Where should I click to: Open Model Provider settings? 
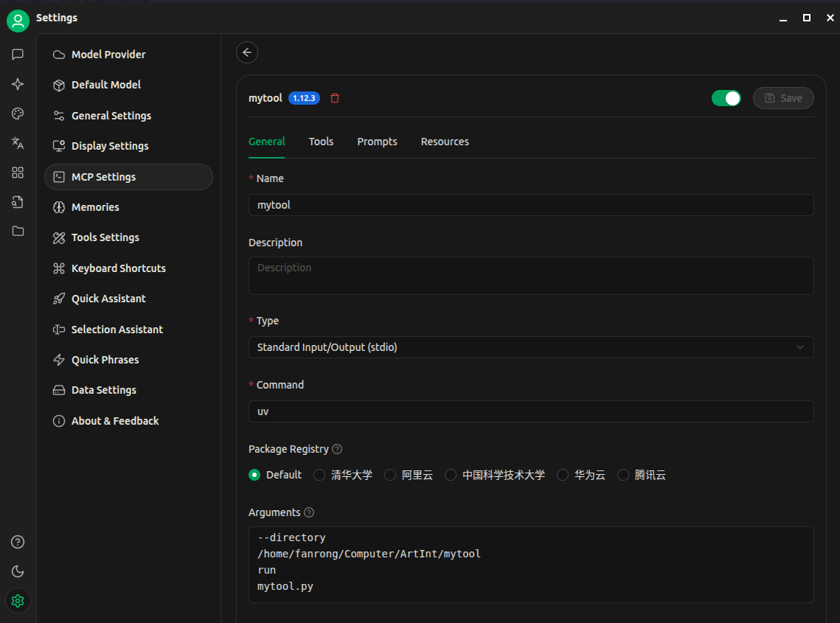(x=108, y=55)
